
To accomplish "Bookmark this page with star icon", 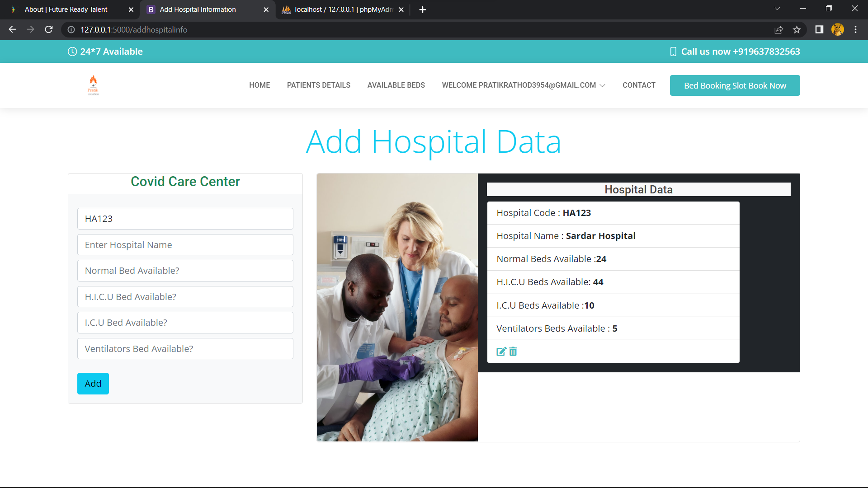I will [797, 29].
